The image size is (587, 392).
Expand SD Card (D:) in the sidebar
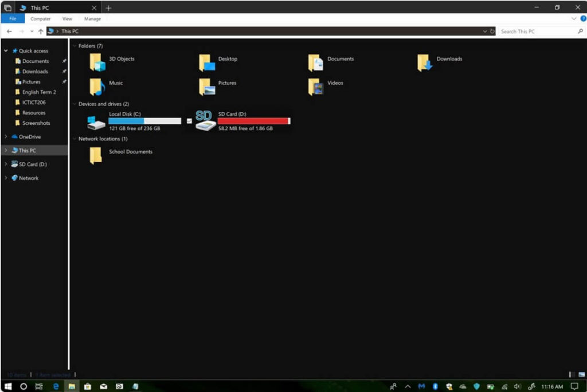coord(6,164)
